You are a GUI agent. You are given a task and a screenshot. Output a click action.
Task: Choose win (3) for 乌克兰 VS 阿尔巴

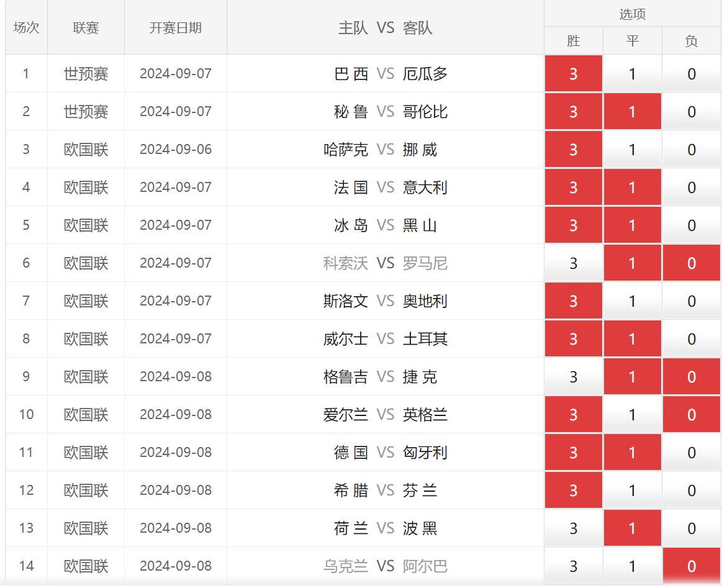[x=573, y=566]
